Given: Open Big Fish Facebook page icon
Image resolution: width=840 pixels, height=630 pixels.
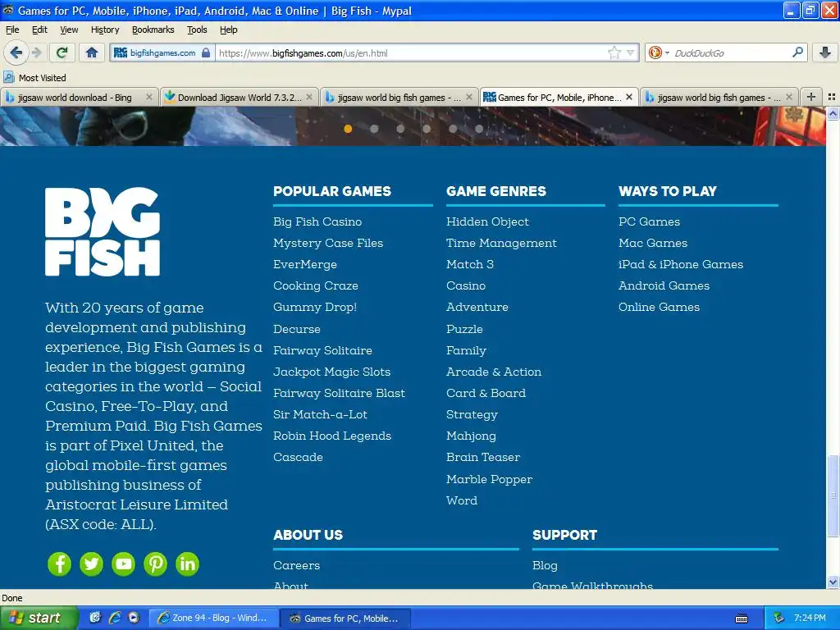Looking at the screenshot, I should click(x=59, y=564).
